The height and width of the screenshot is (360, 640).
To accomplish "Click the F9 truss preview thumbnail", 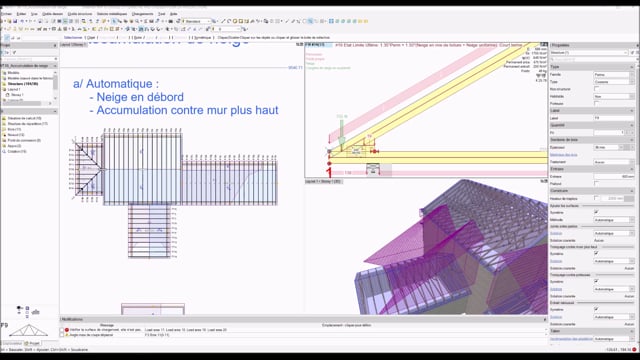I will pyautogui.click(x=28, y=330).
